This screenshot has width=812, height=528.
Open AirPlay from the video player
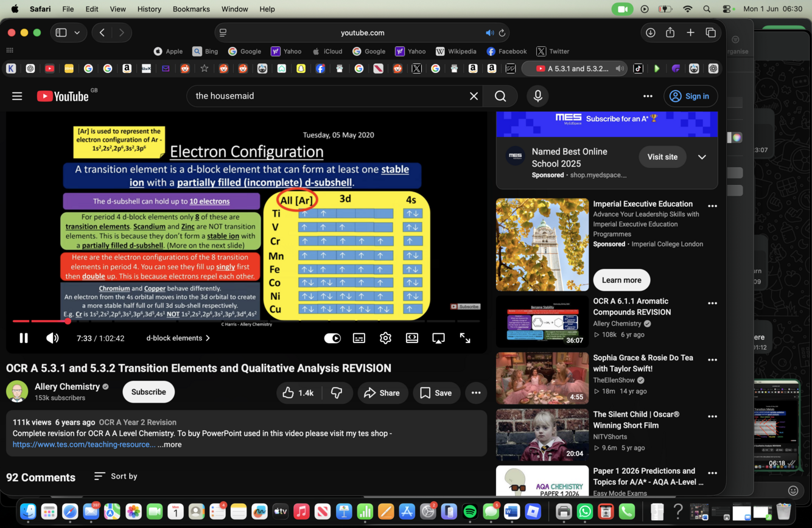(438, 338)
